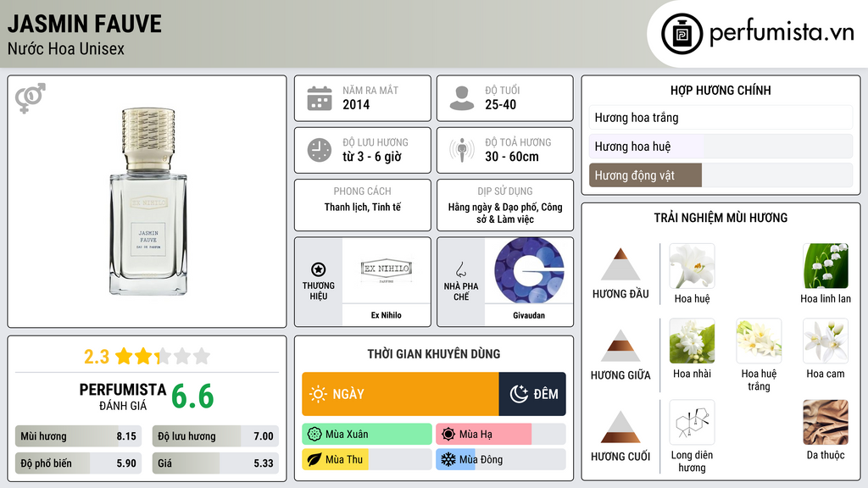Click the perfumista.vn perfume bottle logo icon

pyautogui.click(x=682, y=34)
